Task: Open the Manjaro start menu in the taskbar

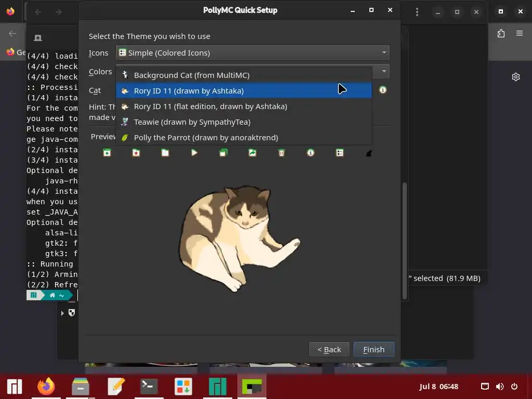Action: coord(15,387)
